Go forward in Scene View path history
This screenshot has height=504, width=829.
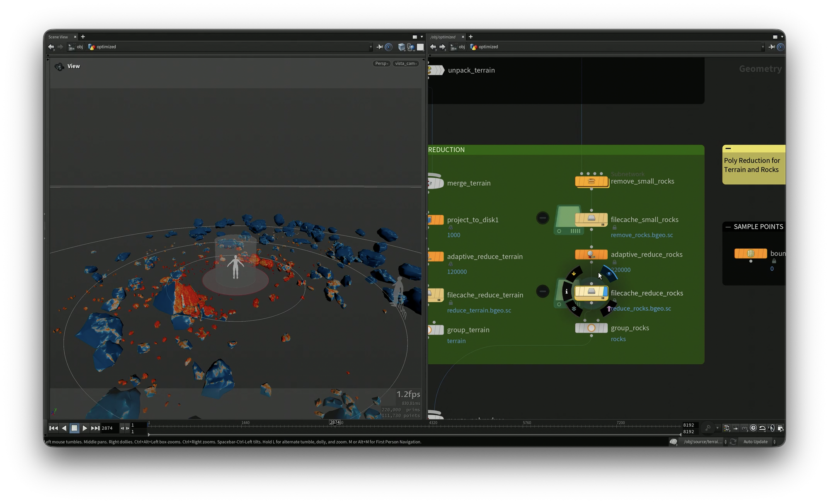coord(61,47)
